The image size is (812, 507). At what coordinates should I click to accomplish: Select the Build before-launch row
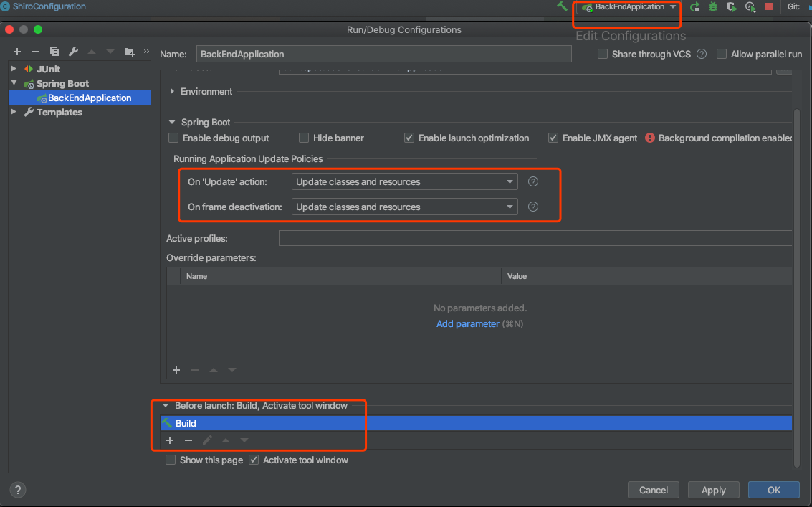[x=477, y=423]
